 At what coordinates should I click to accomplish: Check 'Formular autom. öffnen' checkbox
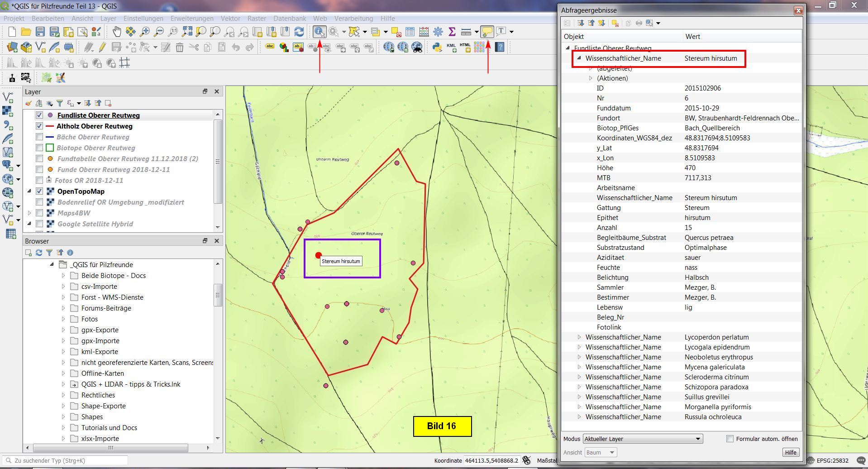pos(730,439)
